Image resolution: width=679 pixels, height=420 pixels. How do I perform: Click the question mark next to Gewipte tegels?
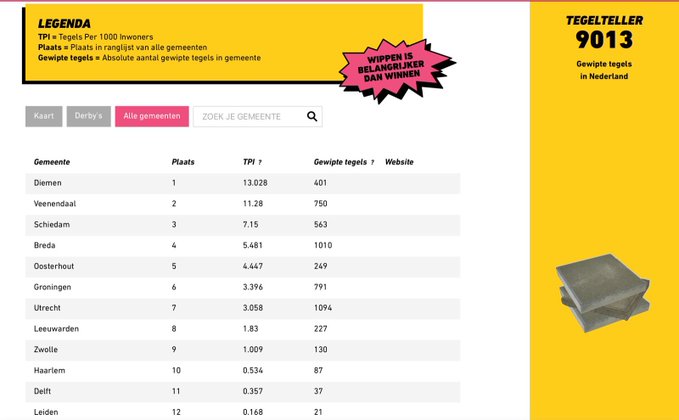click(x=372, y=162)
